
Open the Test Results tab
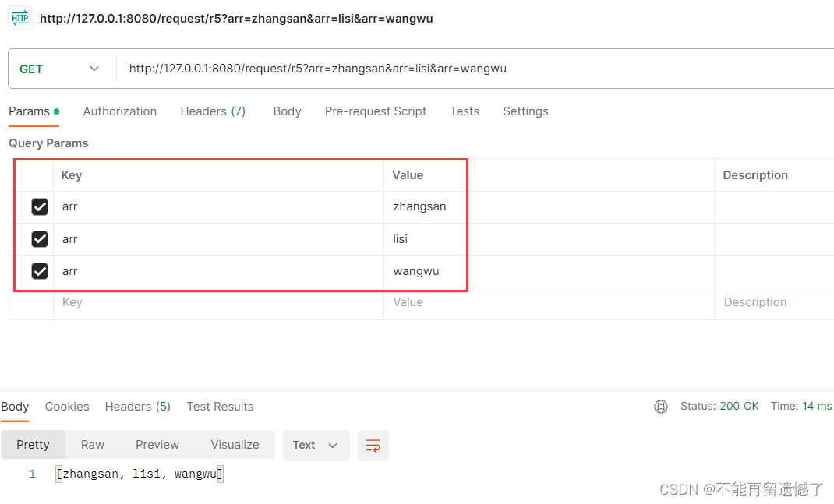[221, 407]
